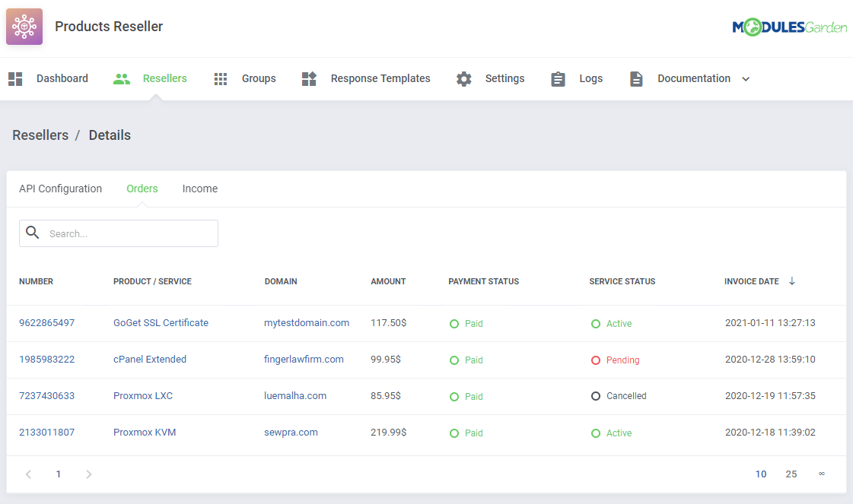Image resolution: width=853 pixels, height=504 pixels.
Task: Open cPanel Extended product link
Action: click(150, 360)
